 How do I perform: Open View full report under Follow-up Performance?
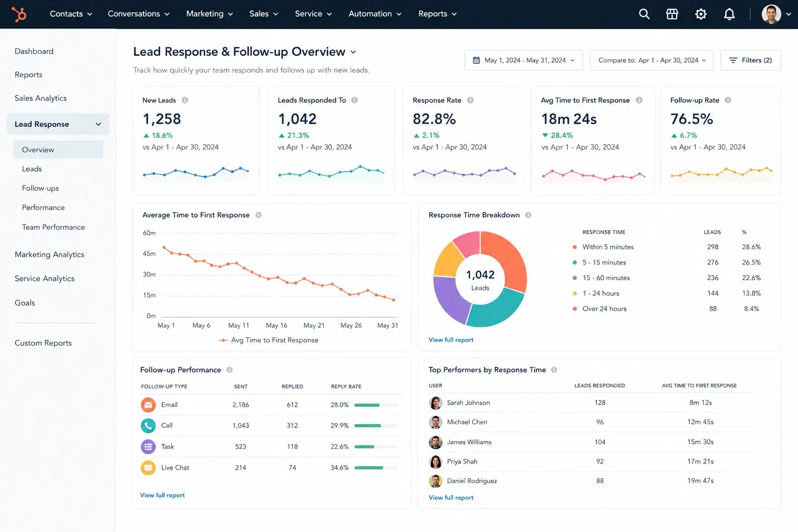(162, 495)
